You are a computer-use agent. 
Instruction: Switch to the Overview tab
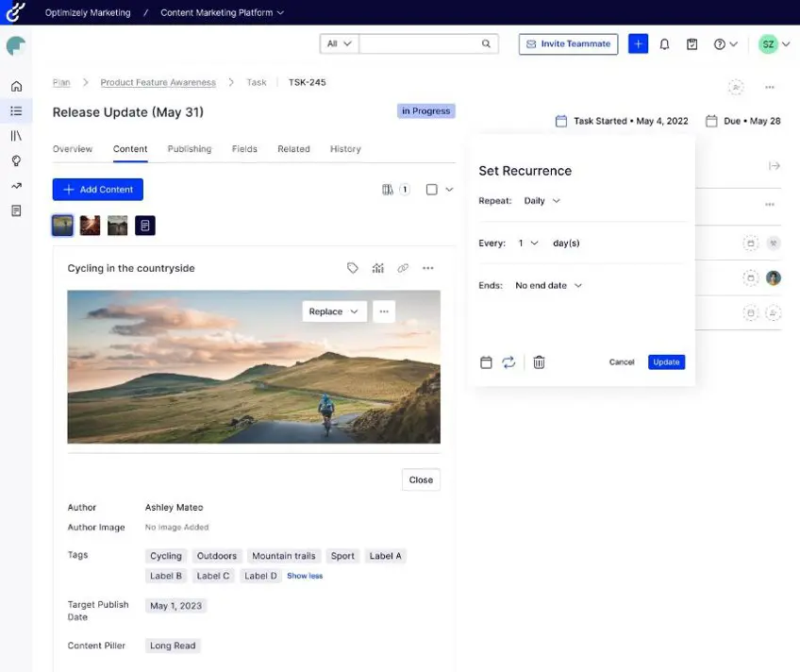[73, 149]
